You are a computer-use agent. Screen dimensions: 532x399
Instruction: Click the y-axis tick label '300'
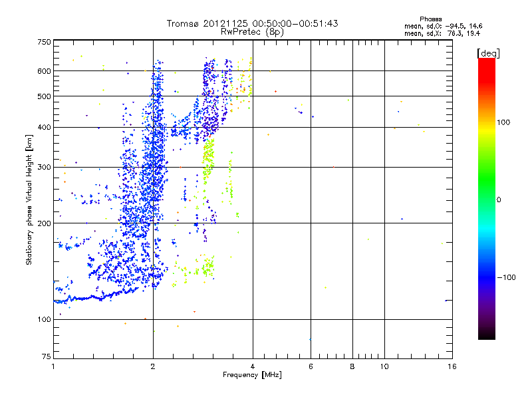coord(44,167)
